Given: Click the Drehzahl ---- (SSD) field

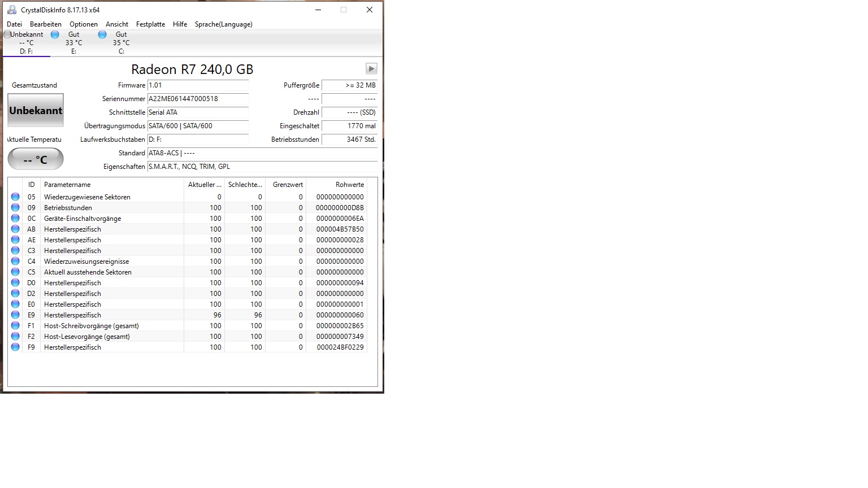Looking at the screenshot, I should click(x=349, y=112).
